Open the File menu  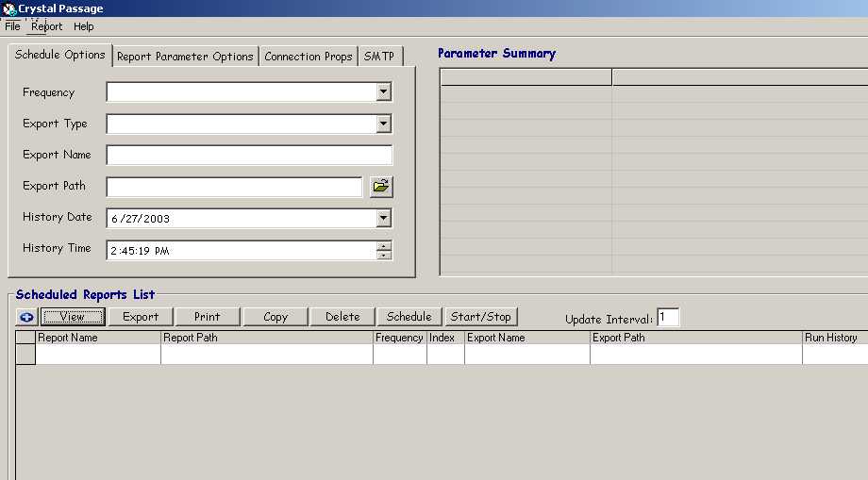click(12, 26)
